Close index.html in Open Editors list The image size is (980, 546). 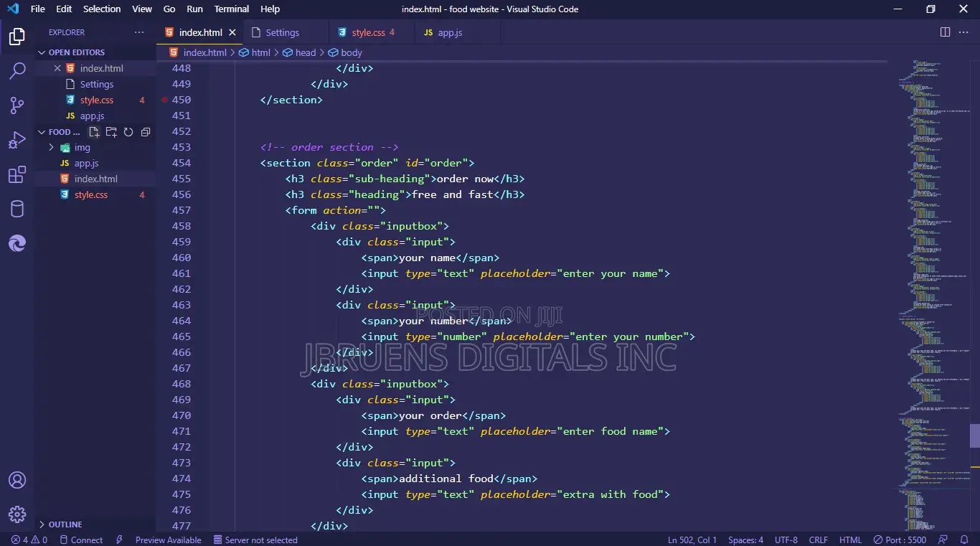(x=57, y=68)
